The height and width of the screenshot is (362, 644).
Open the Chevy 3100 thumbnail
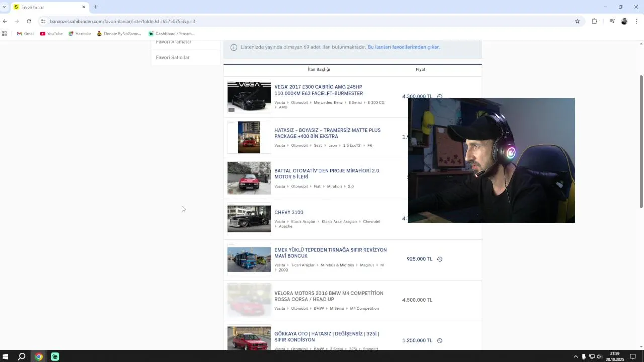pos(249,219)
